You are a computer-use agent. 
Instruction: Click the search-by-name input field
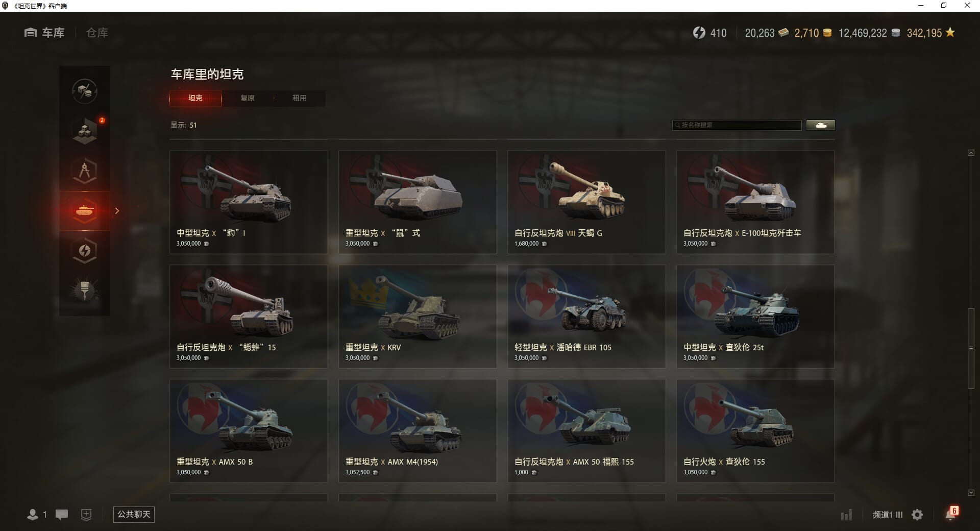click(737, 125)
